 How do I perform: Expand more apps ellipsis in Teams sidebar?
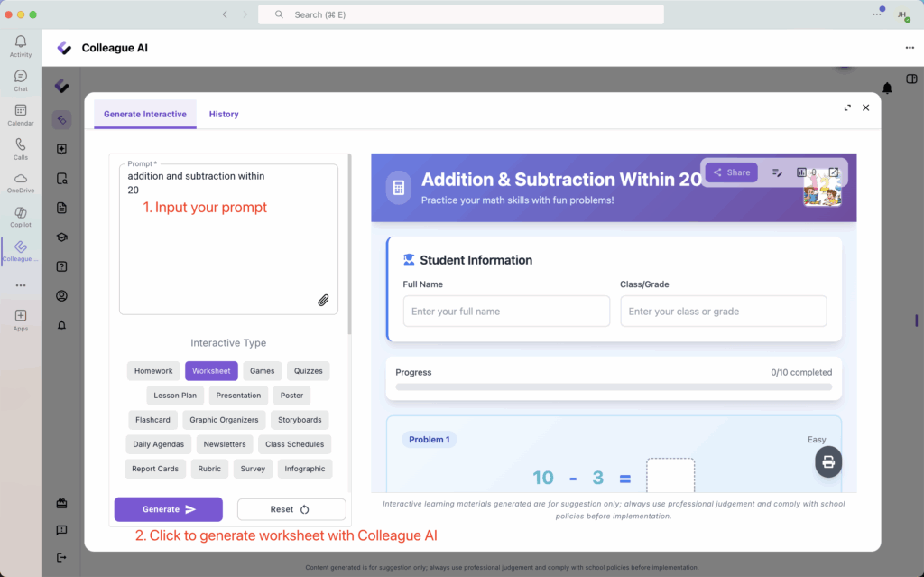(x=20, y=285)
